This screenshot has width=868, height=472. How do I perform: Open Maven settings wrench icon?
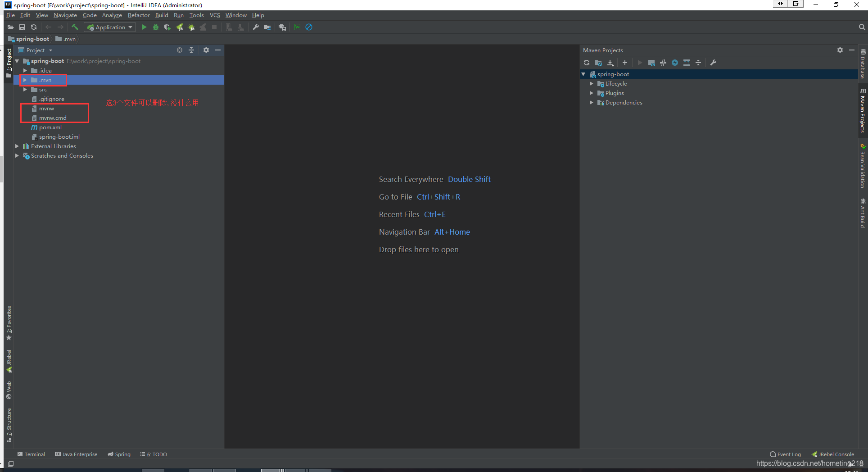coord(713,63)
